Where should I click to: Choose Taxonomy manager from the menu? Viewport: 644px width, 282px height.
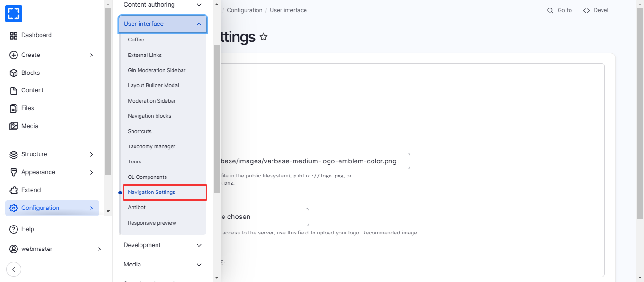tap(151, 146)
